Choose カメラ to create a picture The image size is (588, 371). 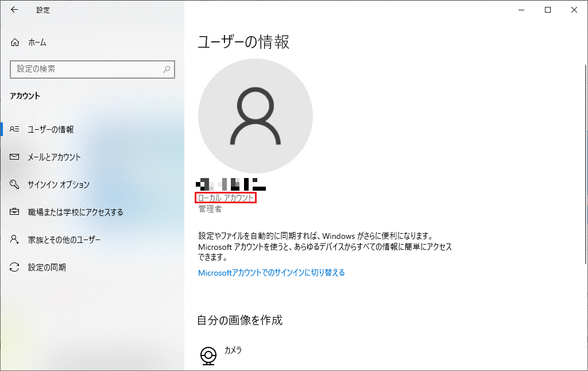click(x=233, y=350)
